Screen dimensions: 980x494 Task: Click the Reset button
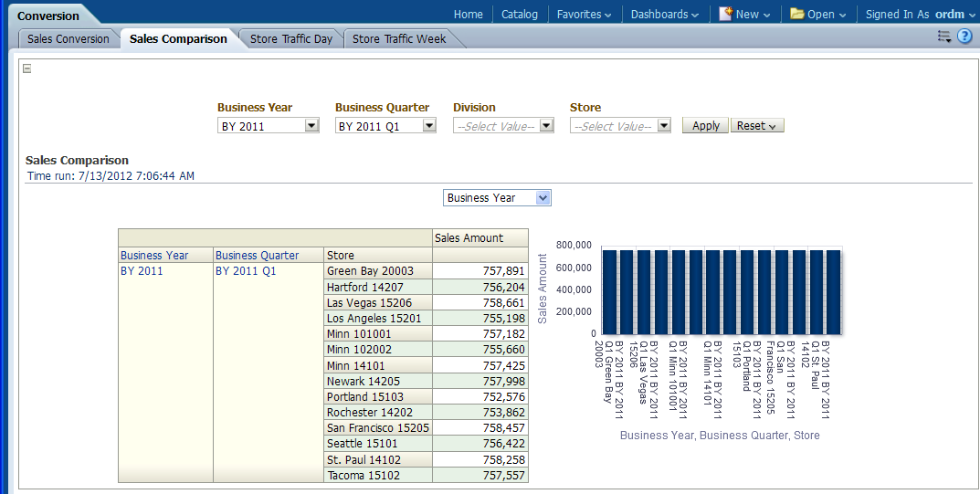(x=756, y=126)
